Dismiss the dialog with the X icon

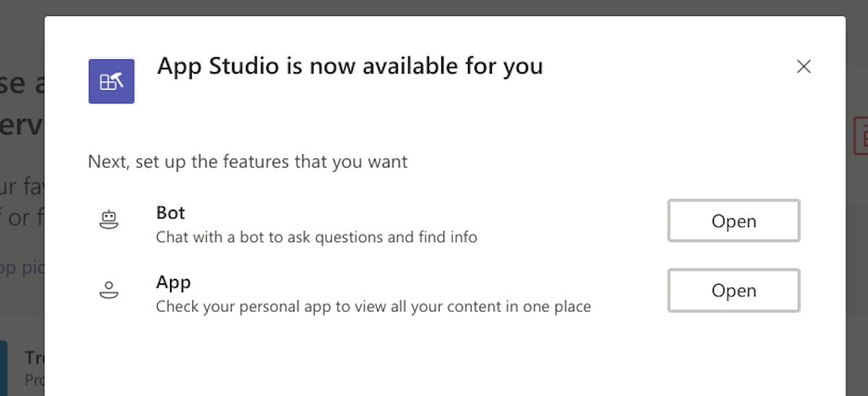[x=804, y=66]
